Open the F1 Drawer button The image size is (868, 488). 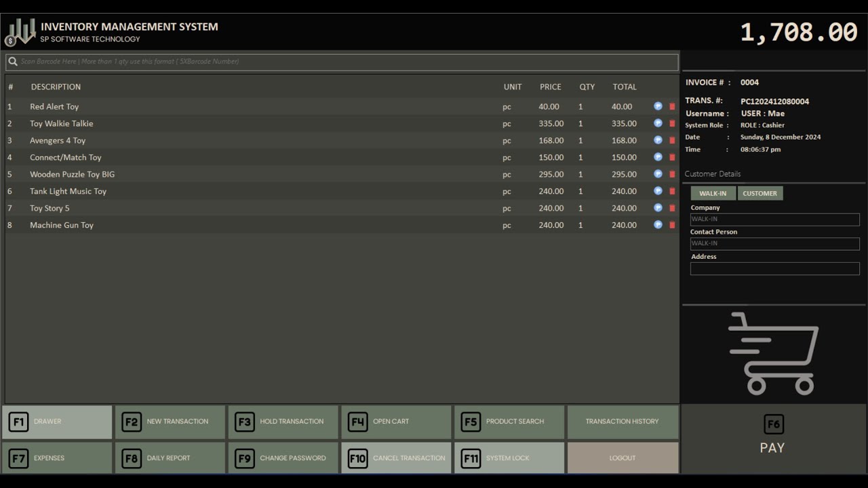click(57, 422)
